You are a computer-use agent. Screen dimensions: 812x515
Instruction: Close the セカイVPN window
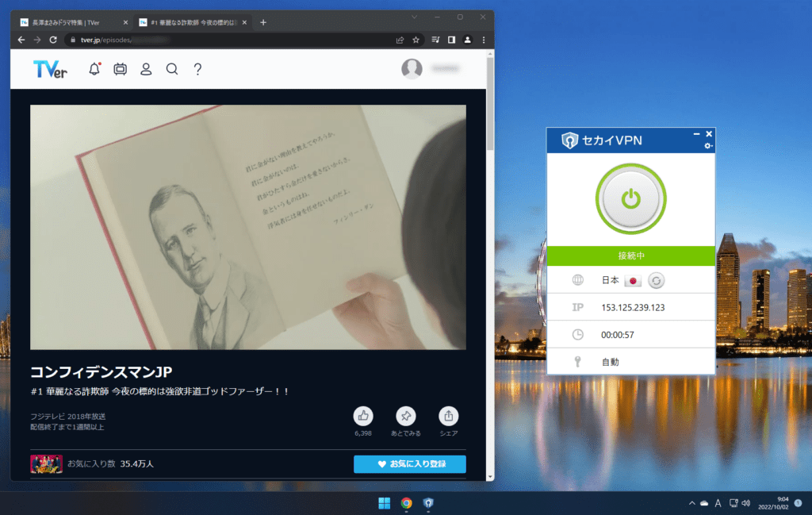(709, 134)
